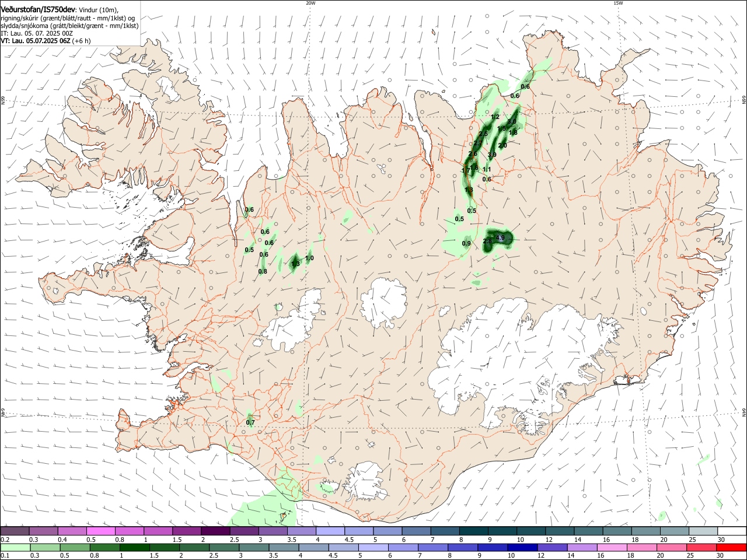
Task: Click the '1.7' precipitation value on the map
Action: (465, 171)
